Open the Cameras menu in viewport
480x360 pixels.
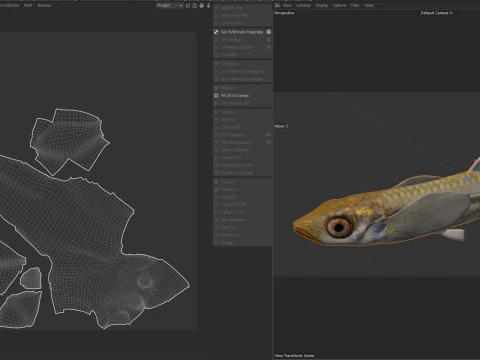pos(303,5)
